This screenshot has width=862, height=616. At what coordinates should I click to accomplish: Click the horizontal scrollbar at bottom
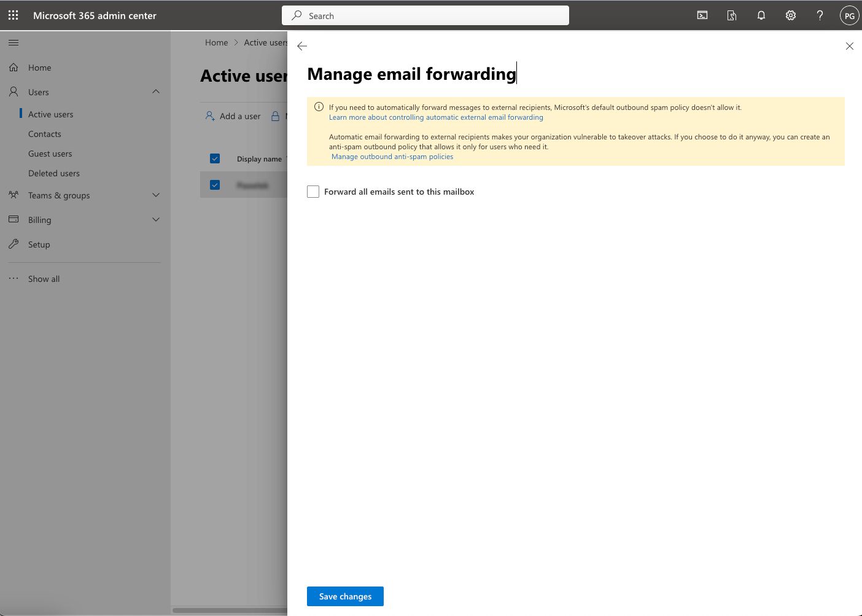coord(230,610)
